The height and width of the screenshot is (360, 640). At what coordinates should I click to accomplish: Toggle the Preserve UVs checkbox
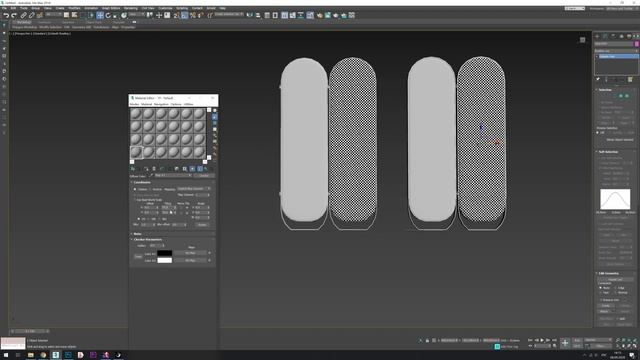click(x=601, y=300)
